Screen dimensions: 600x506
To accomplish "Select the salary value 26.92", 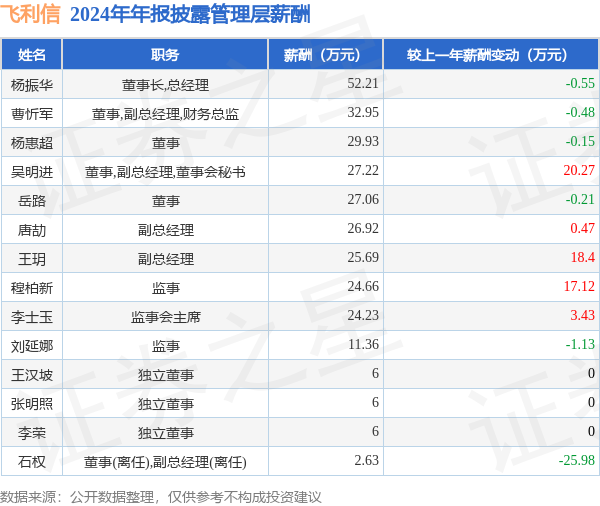I will click(x=363, y=229).
